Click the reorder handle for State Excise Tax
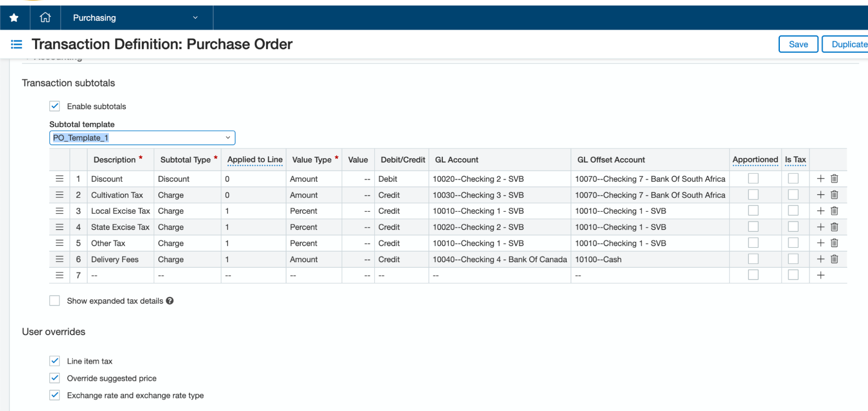The image size is (868, 411). point(59,227)
